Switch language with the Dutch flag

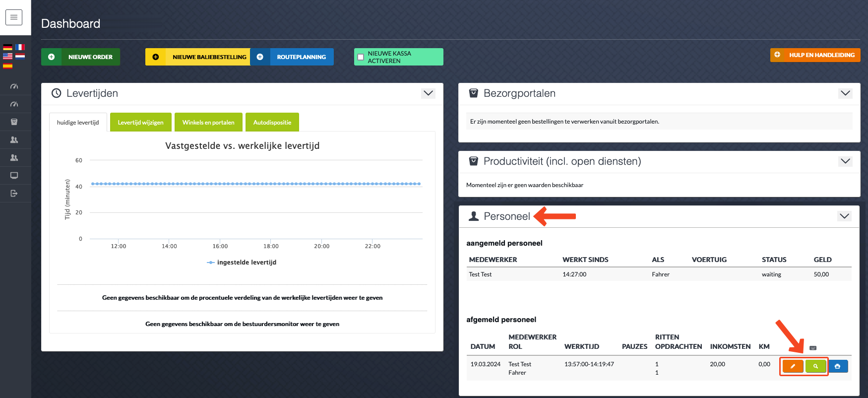[20, 56]
